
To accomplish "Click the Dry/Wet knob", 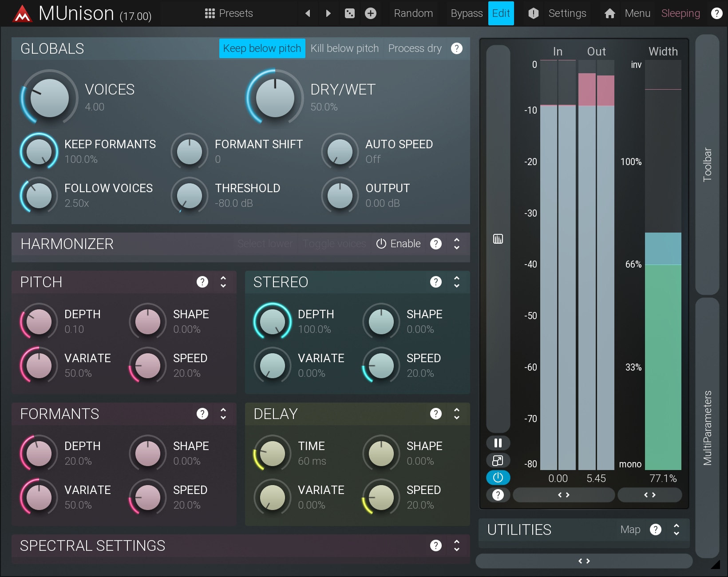I will tap(275, 98).
